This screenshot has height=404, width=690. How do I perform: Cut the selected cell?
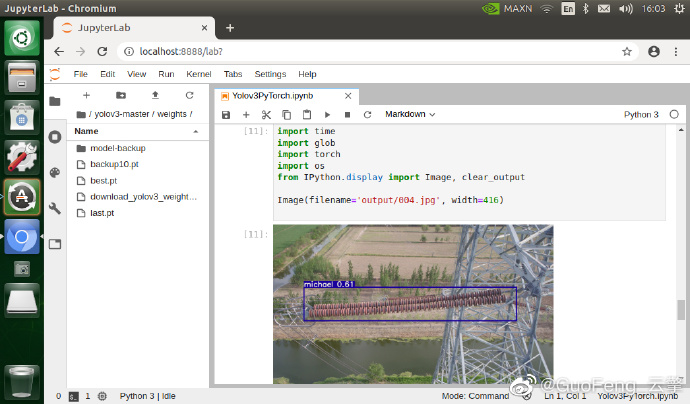point(267,115)
